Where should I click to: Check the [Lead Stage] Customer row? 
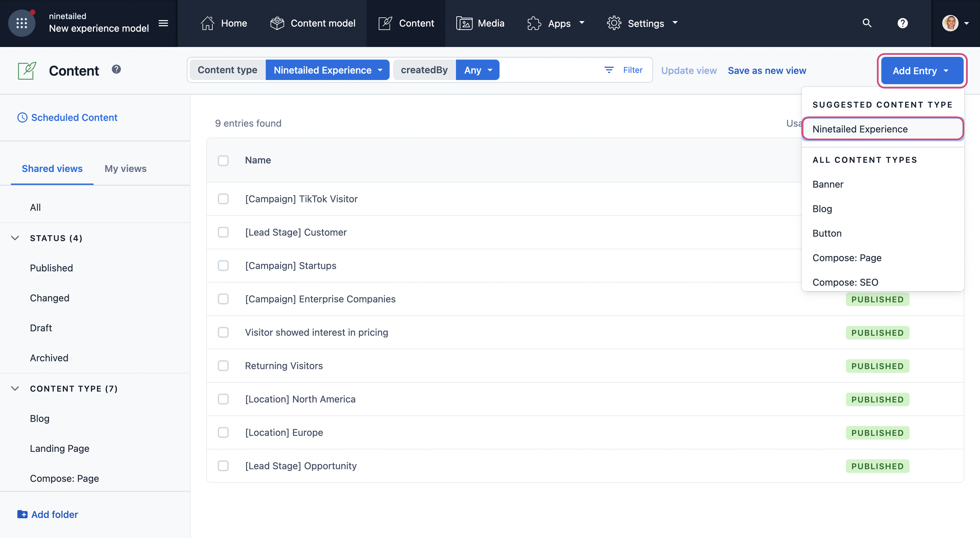(x=223, y=233)
